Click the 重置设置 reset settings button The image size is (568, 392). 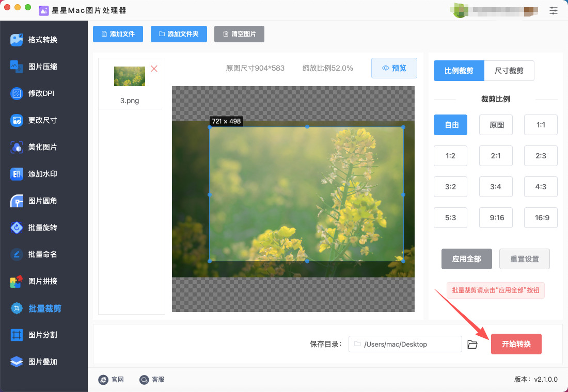(x=525, y=259)
